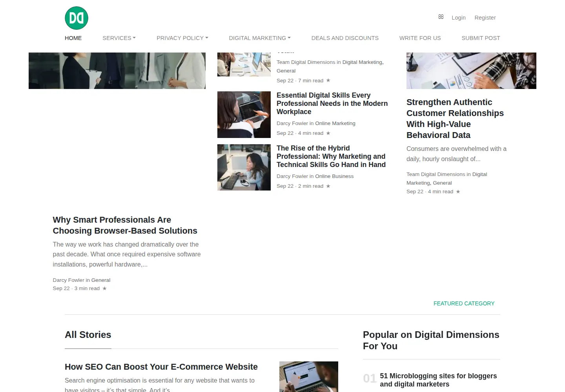
Task: Click the star beside 'Sep 22 · 3 min read'
Action: point(104,288)
